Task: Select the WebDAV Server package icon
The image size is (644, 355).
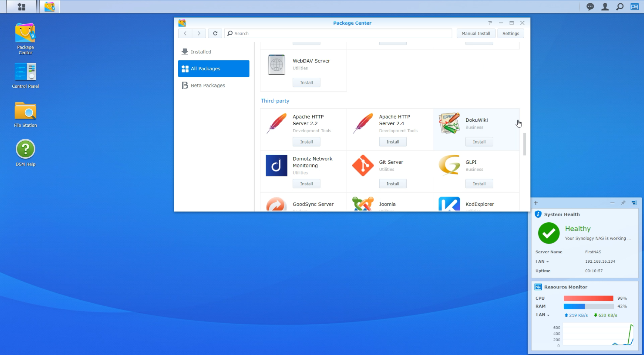Action: [276, 65]
